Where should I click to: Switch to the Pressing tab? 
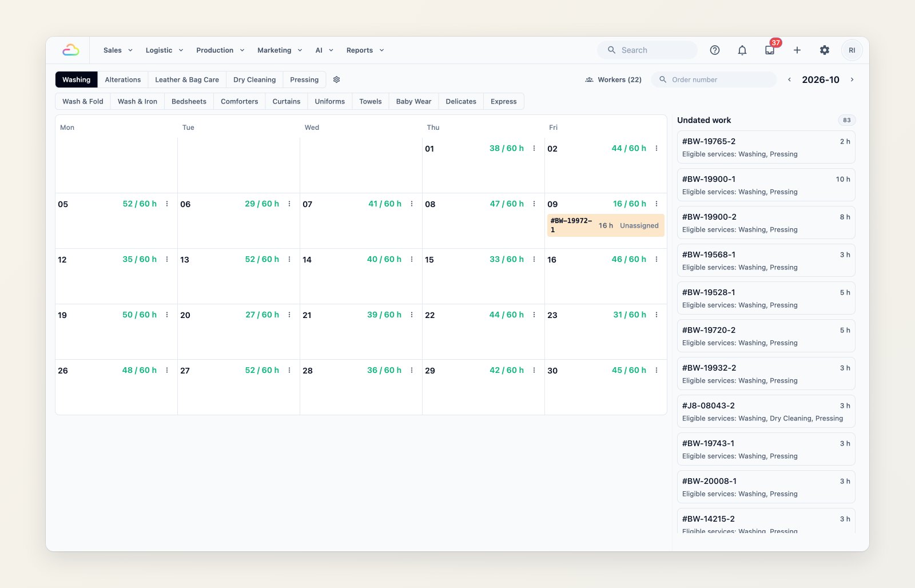[x=304, y=80]
